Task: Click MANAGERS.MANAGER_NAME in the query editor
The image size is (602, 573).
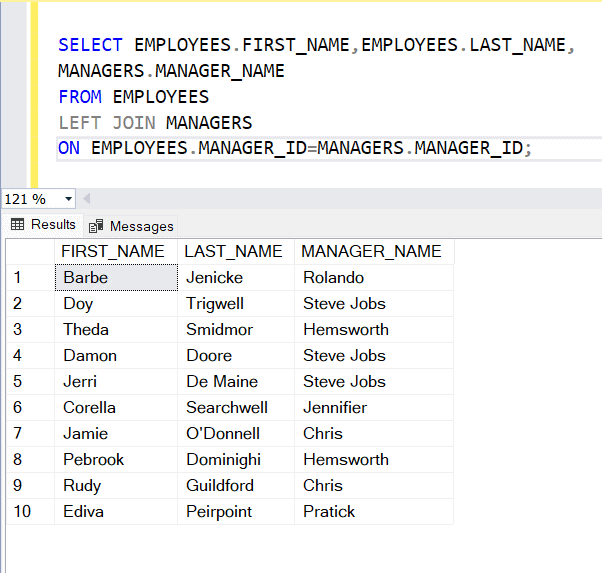Action: (x=171, y=71)
